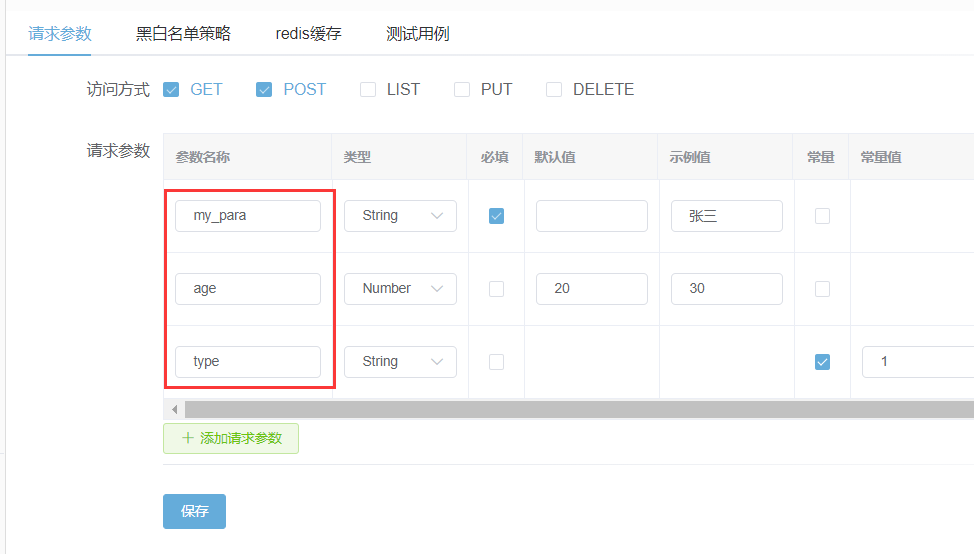This screenshot has width=974, height=554.
Task: Open type dropdown for my_para parameter
Action: click(x=400, y=216)
